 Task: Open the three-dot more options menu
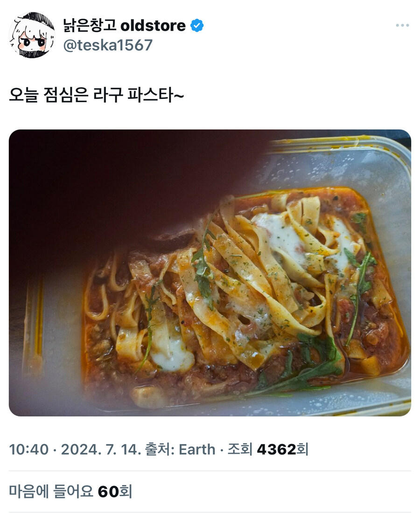(402, 25)
